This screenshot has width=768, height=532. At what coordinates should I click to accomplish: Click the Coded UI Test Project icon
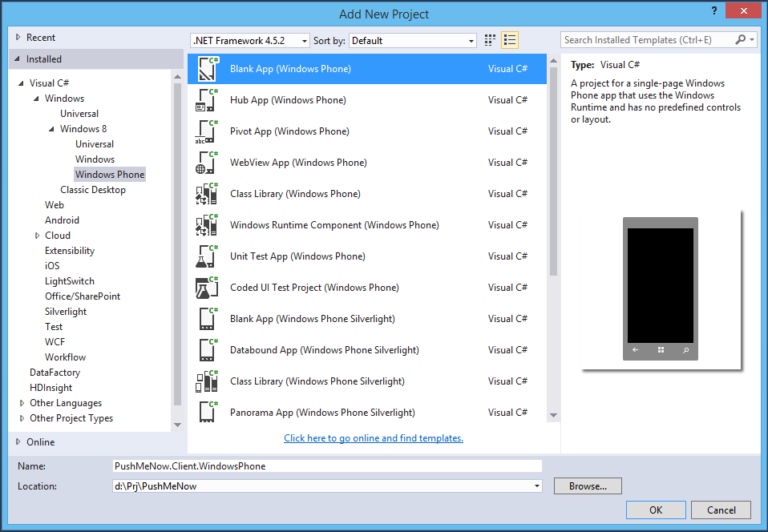click(x=207, y=288)
